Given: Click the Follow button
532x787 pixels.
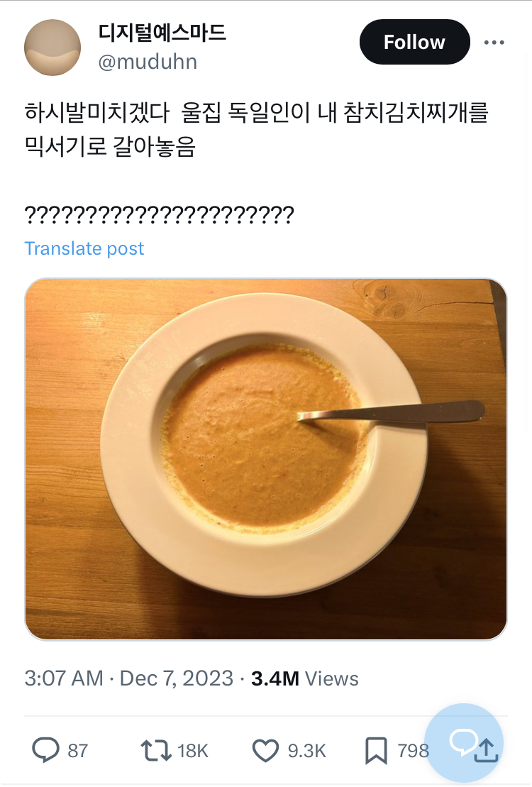Looking at the screenshot, I should coord(414,42).
